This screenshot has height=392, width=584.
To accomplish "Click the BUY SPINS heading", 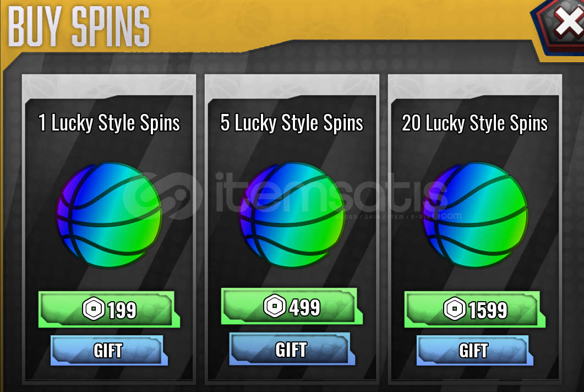I will 79,27.
